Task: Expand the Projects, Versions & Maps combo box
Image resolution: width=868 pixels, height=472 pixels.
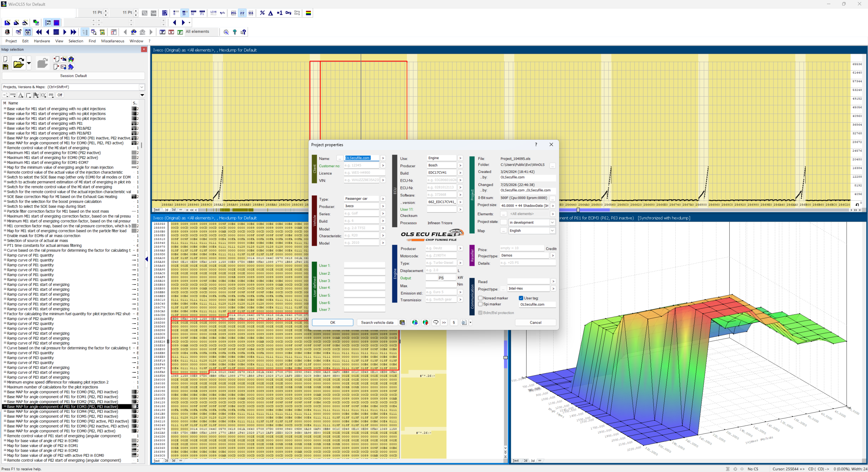Action: pos(142,87)
